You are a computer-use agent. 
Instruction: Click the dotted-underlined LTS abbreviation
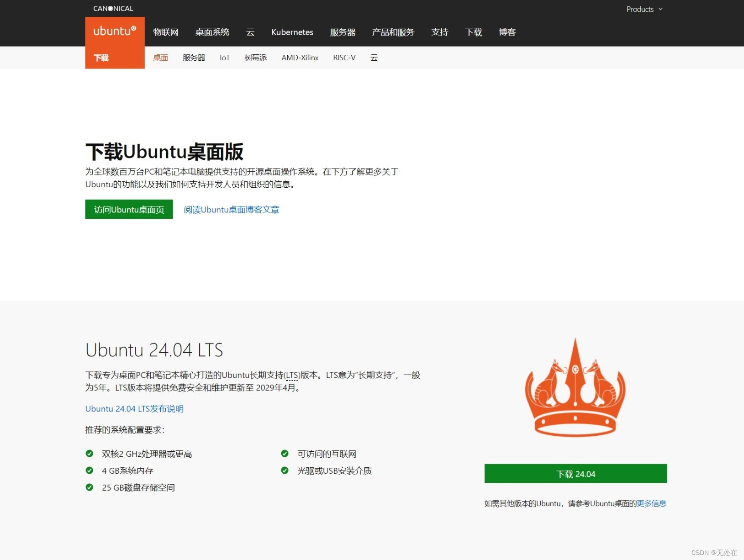292,375
